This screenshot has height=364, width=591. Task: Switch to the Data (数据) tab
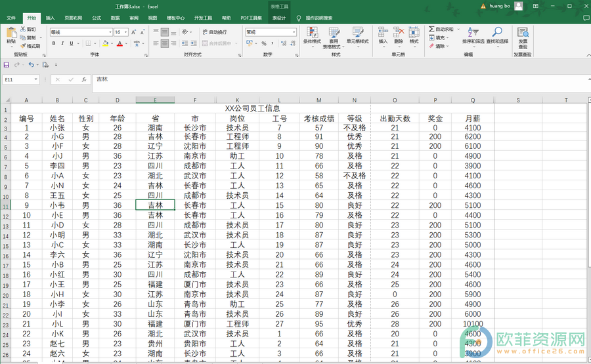(115, 18)
